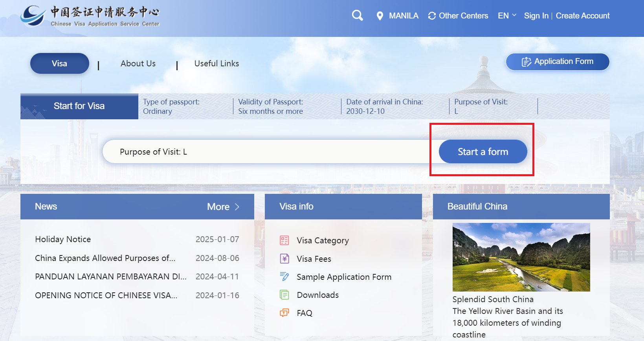Click the Sign In link

(x=536, y=16)
